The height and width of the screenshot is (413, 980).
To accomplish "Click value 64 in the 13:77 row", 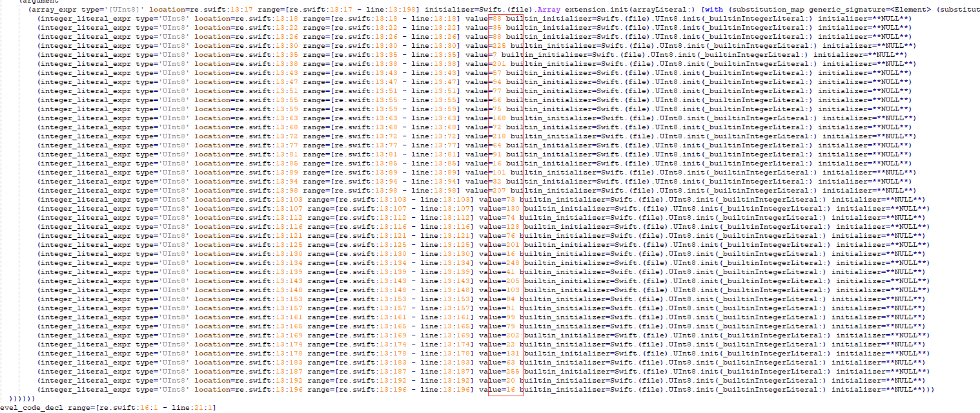I will 497,145.
